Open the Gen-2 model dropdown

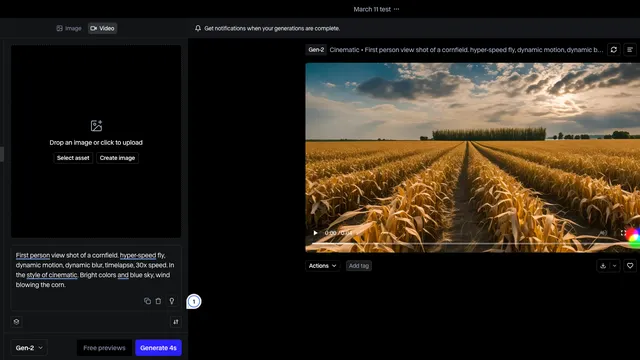pyautogui.click(x=29, y=348)
